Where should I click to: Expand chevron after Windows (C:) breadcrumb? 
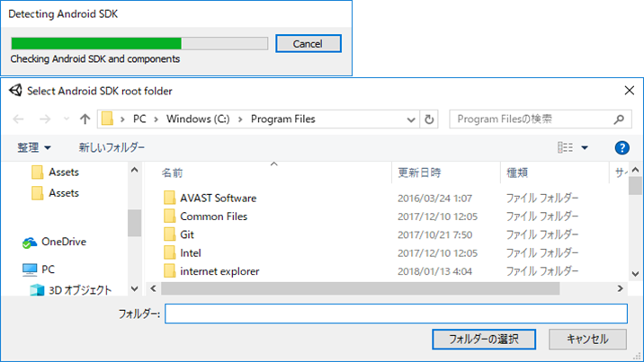[x=240, y=119]
